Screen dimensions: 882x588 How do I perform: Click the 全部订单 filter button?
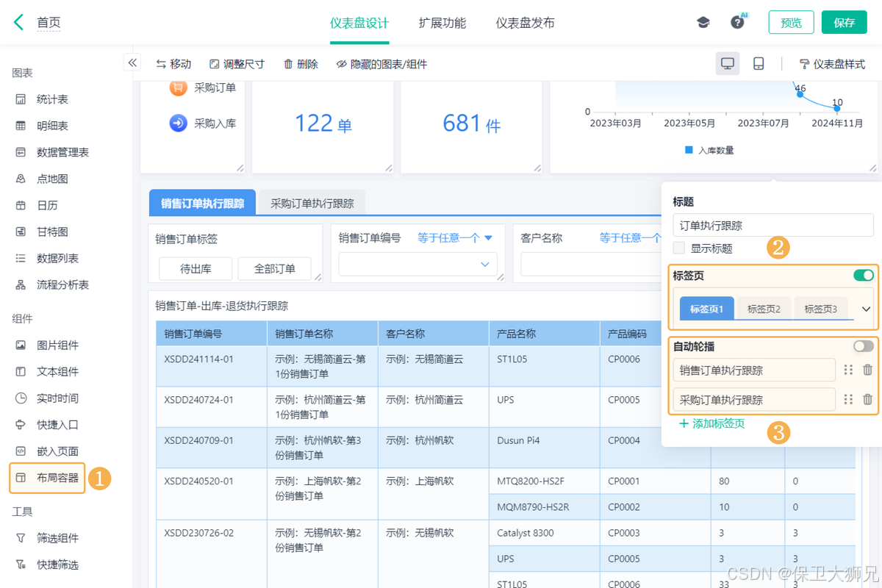point(274,268)
